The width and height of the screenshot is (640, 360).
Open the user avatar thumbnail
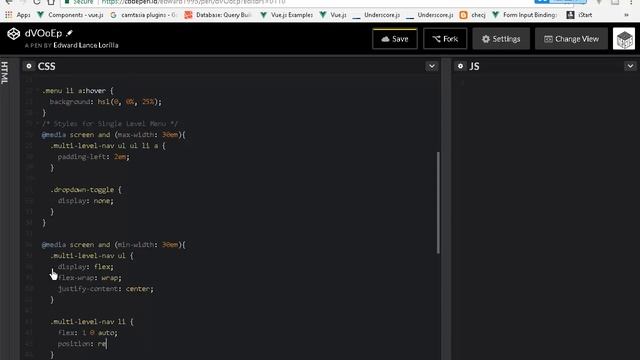[x=624, y=39]
